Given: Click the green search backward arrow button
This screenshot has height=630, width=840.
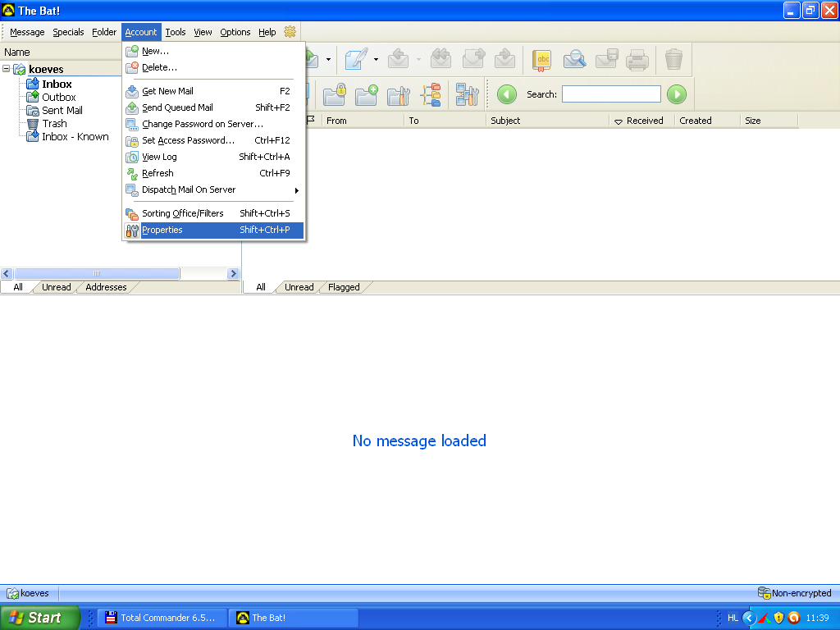Looking at the screenshot, I should coord(507,94).
